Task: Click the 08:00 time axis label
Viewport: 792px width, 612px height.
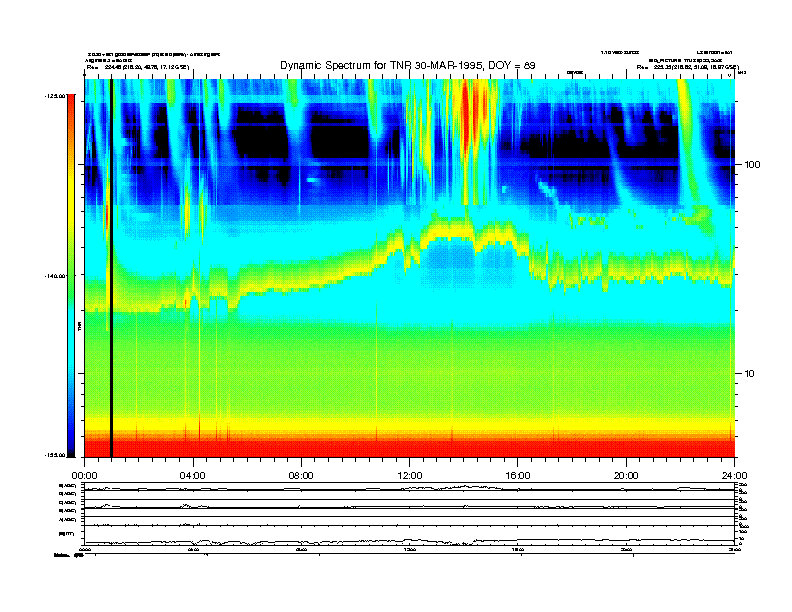Action: [301, 476]
